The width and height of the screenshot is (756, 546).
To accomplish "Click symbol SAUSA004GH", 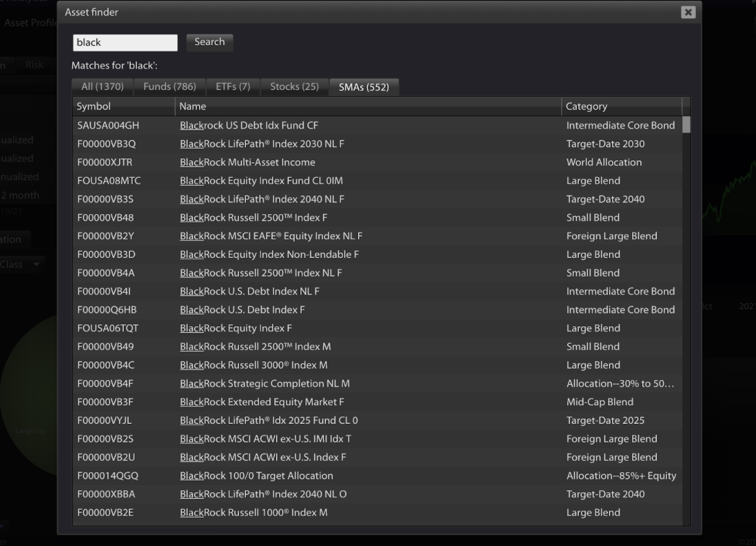I will pyautogui.click(x=108, y=125).
